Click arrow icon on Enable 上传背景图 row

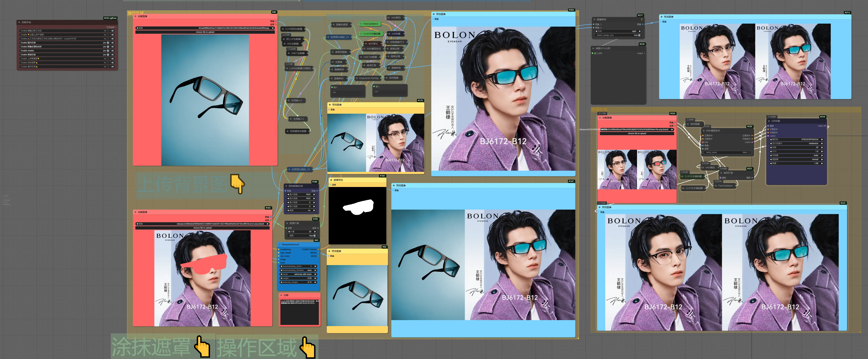tap(113, 59)
